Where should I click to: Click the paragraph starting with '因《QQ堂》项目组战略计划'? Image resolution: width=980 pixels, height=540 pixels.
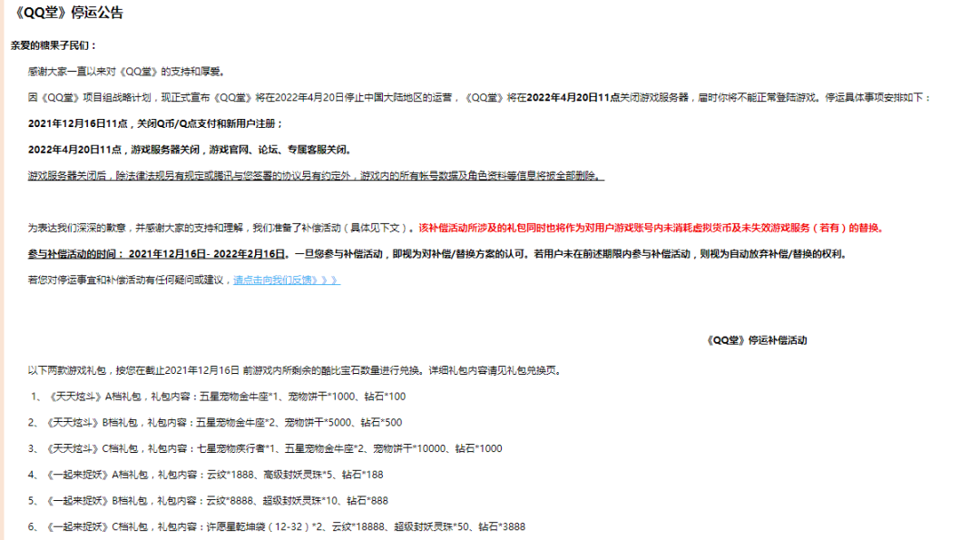(479, 97)
